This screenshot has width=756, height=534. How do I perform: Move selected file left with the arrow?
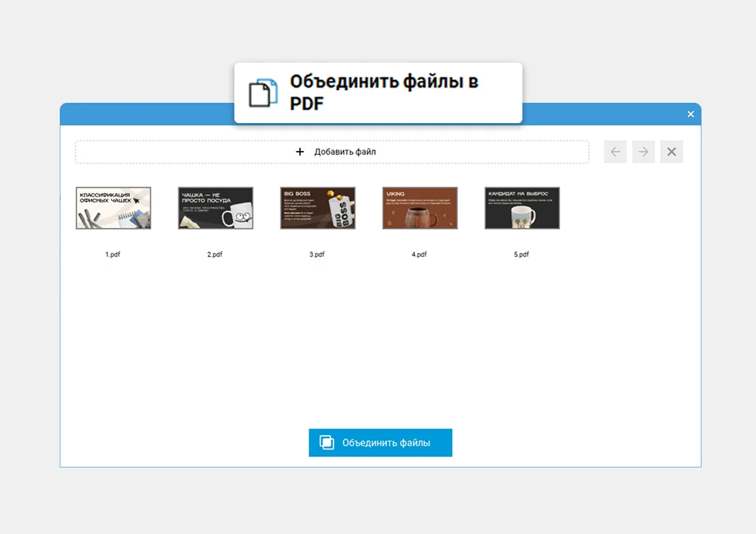tap(615, 152)
